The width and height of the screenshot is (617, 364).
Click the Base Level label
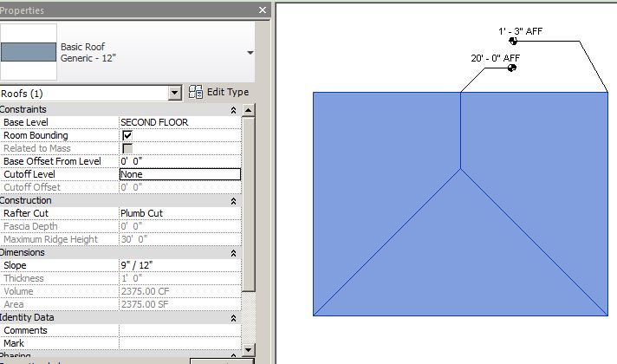(x=26, y=122)
